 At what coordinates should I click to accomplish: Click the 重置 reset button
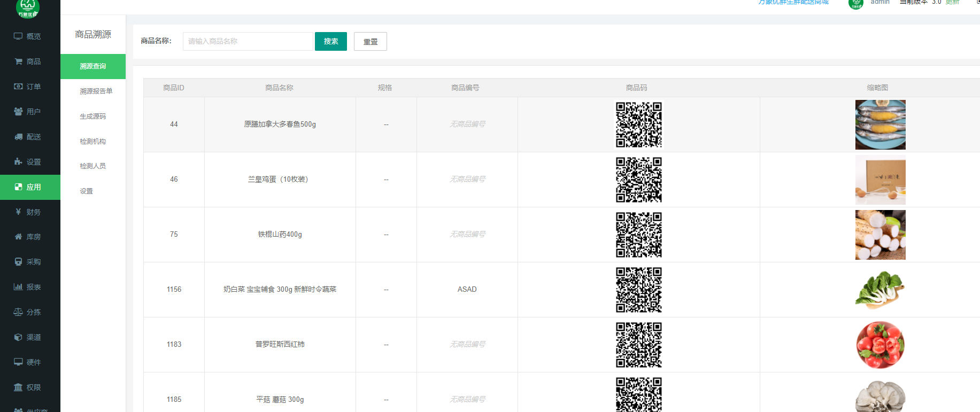click(x=371, y=42)
